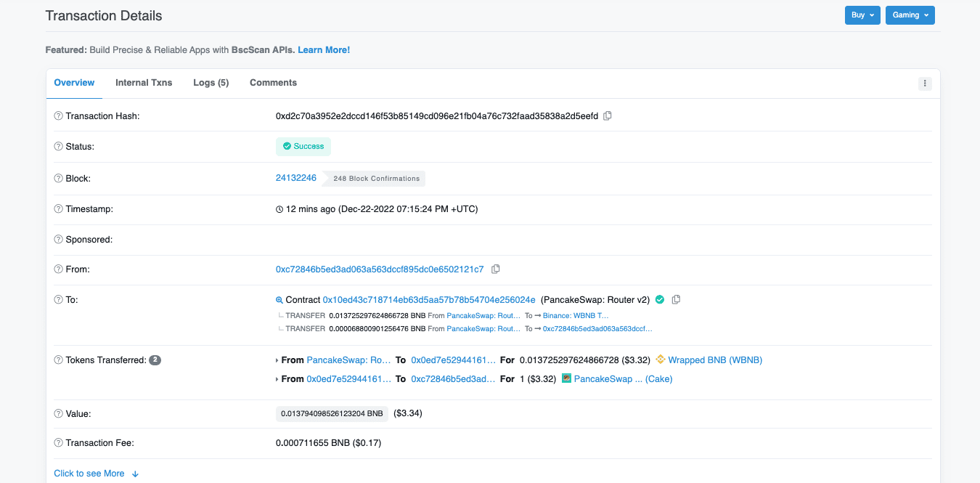Click the Wrapped BNB token logo icon
Viewport: 980px width, 483px height.
(661, 360)
